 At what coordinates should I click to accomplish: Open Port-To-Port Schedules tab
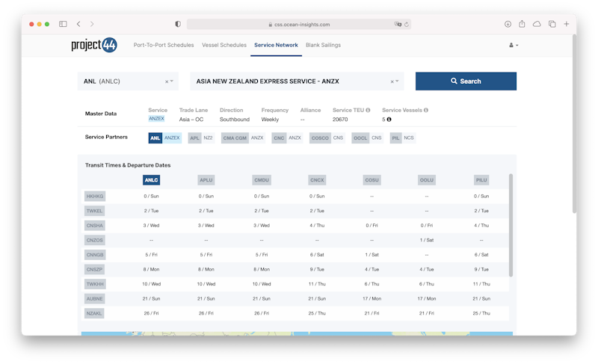point(163,45)
